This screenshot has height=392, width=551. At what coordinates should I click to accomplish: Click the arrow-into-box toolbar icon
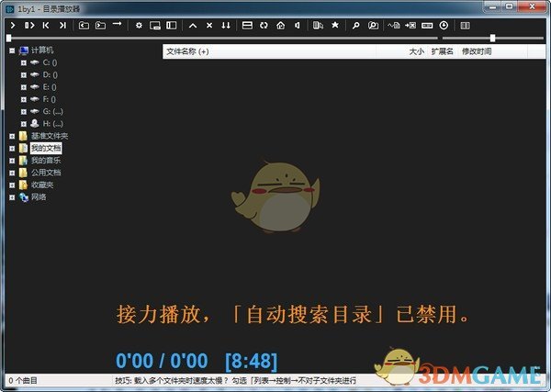(x=410, y=26)
